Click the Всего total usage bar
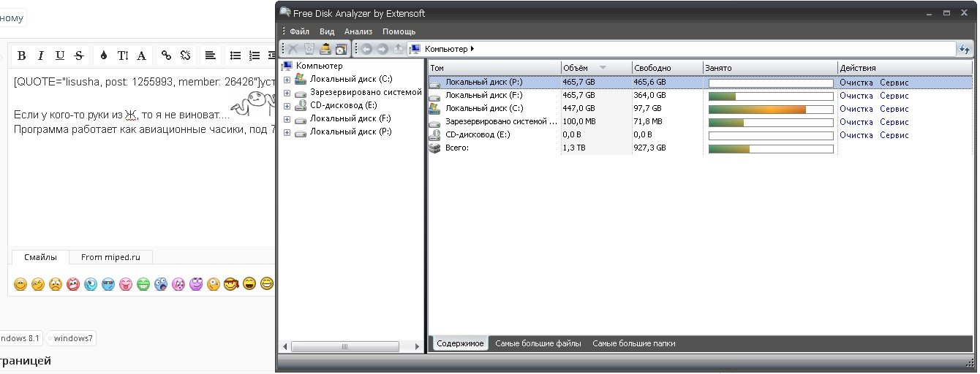 [x=771, y=149]
